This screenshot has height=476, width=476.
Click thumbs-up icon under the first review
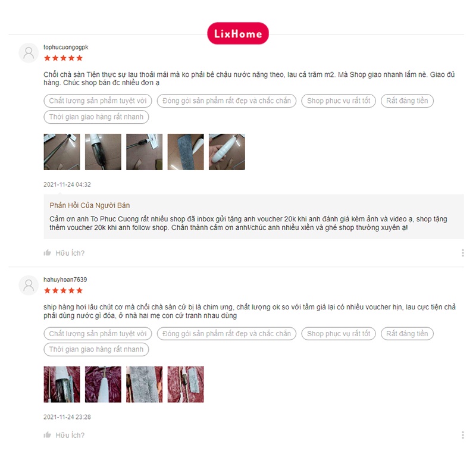click(x=48, y=252)
